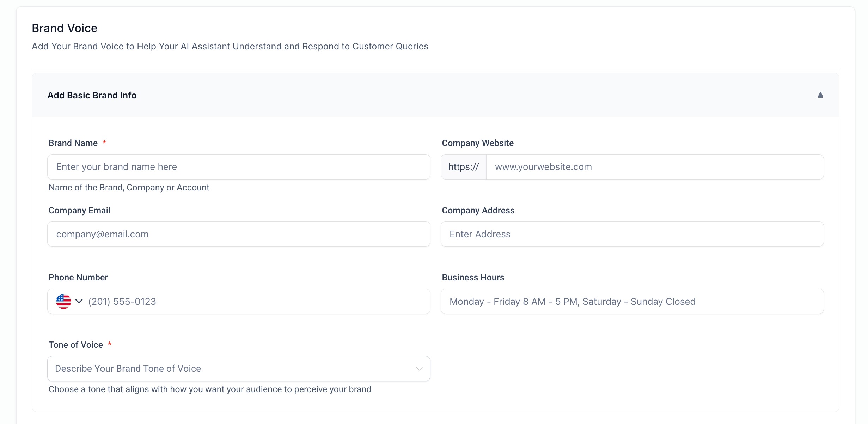Click the Brand Voice heading

pyautogui.click(x=65, y=28)
